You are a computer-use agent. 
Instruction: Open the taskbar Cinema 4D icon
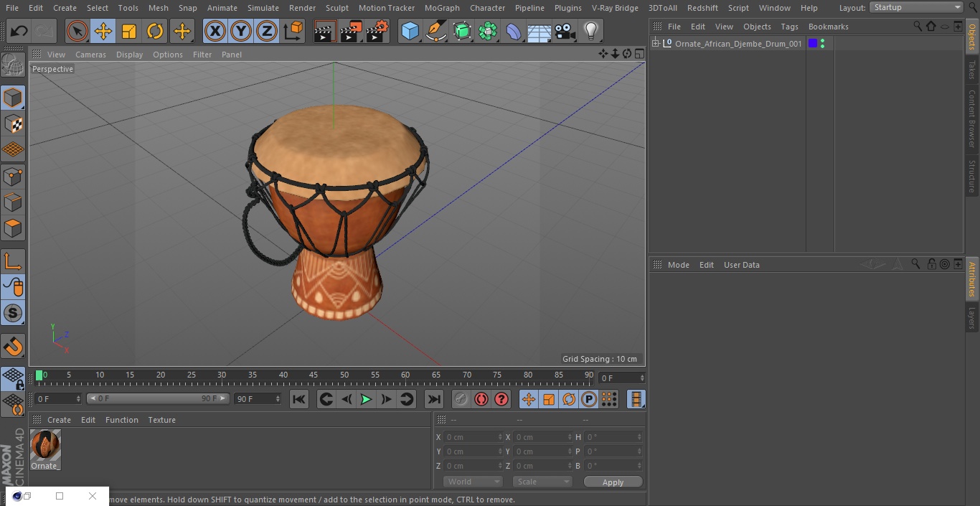17,496
